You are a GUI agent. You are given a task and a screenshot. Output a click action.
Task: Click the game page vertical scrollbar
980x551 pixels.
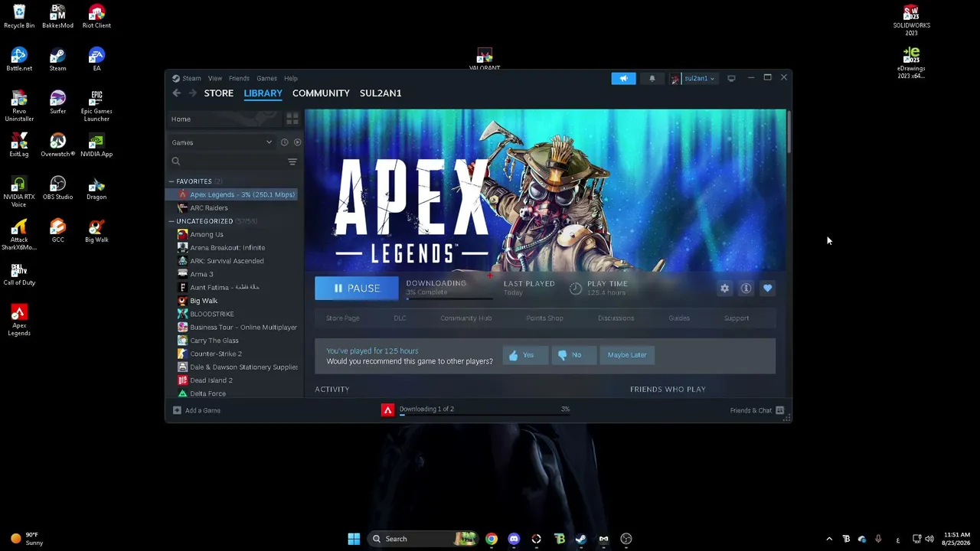[789, 134]
